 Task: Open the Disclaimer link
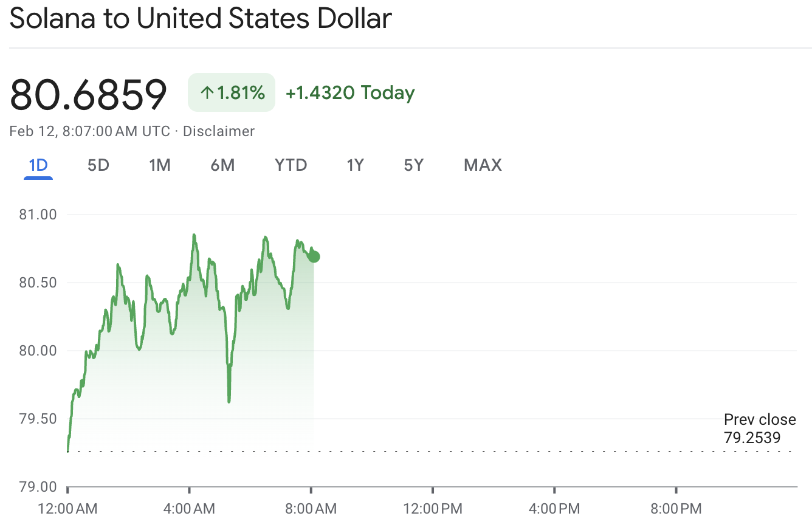(219, 131)
